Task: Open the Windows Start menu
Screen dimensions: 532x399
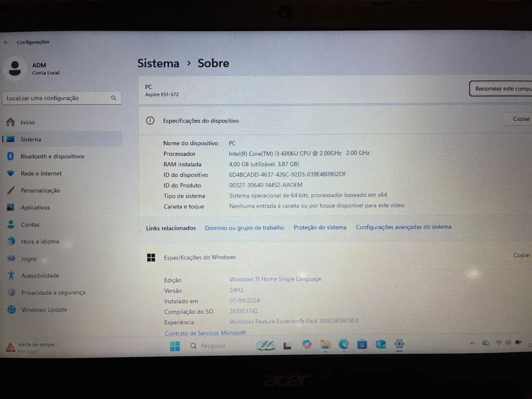Action: [x=175, y=346]
